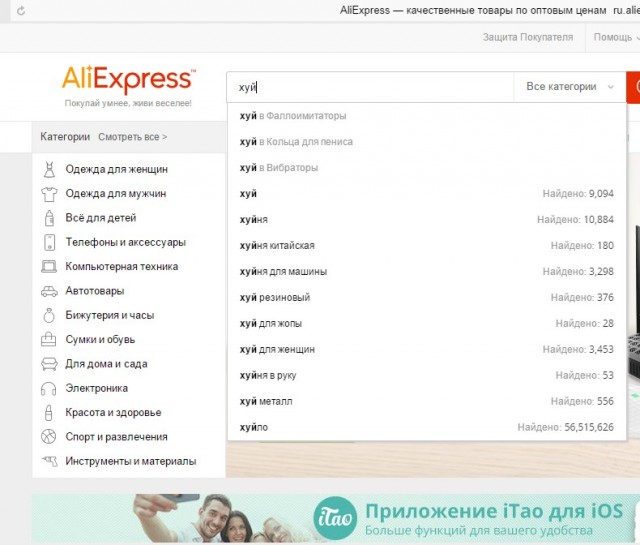This screenshot has width=640, height=545.
Task: Choose suggestion in Фаллоимитаторы category
Action: click(x=427, y=116)
